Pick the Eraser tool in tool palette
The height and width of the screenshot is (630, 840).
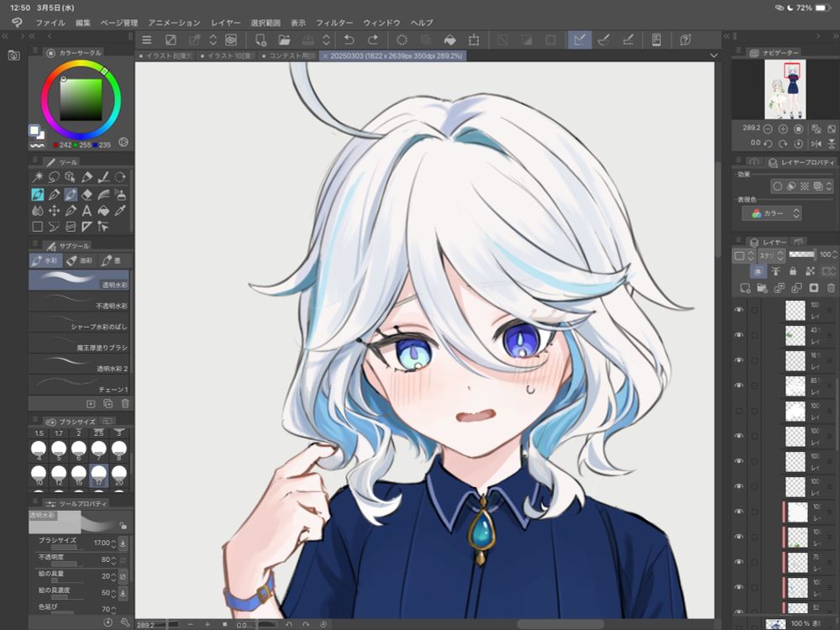pos(87,195)
